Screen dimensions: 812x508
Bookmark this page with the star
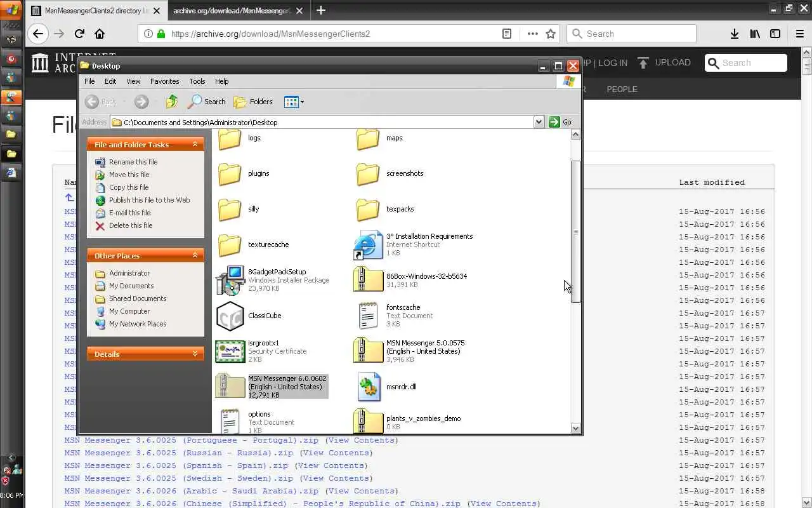click(x=551, y=34)
